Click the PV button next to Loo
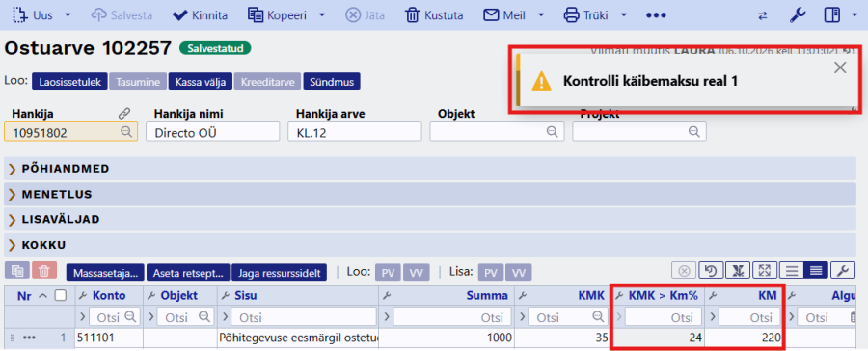Viewport: 868px width, 351px height. click(x=388, y=272)
